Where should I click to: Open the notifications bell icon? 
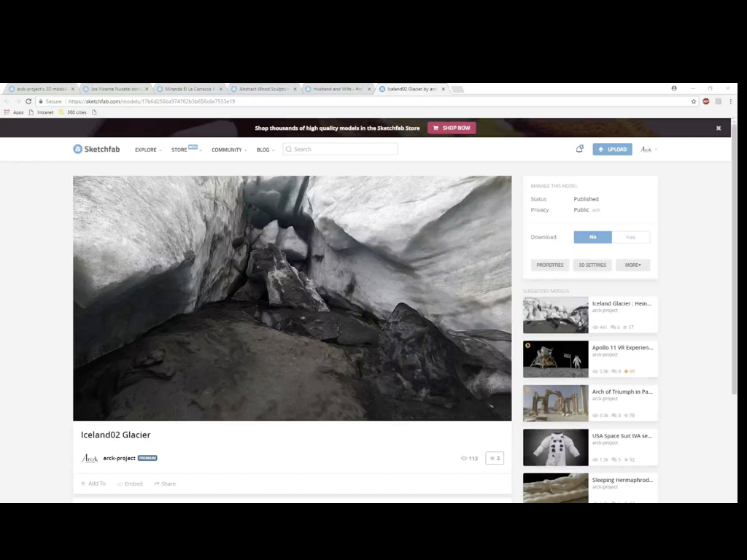pos(579,149)
